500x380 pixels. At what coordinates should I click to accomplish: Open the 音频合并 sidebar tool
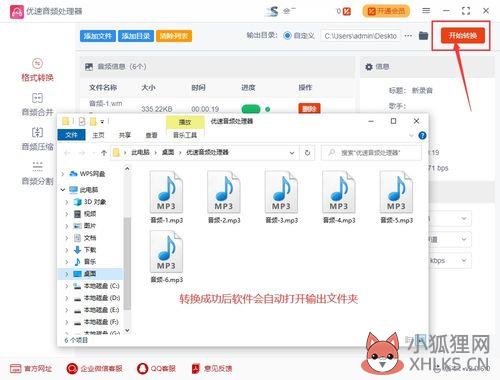tap(37, 105)
